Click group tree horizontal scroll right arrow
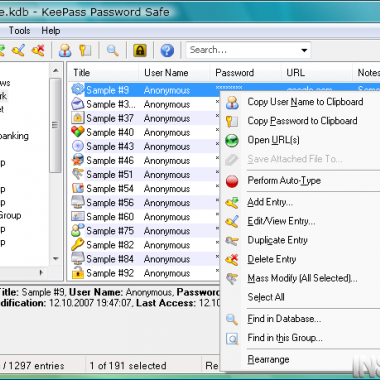Viewport: 380px width, 380px height. tap(41, 273)
